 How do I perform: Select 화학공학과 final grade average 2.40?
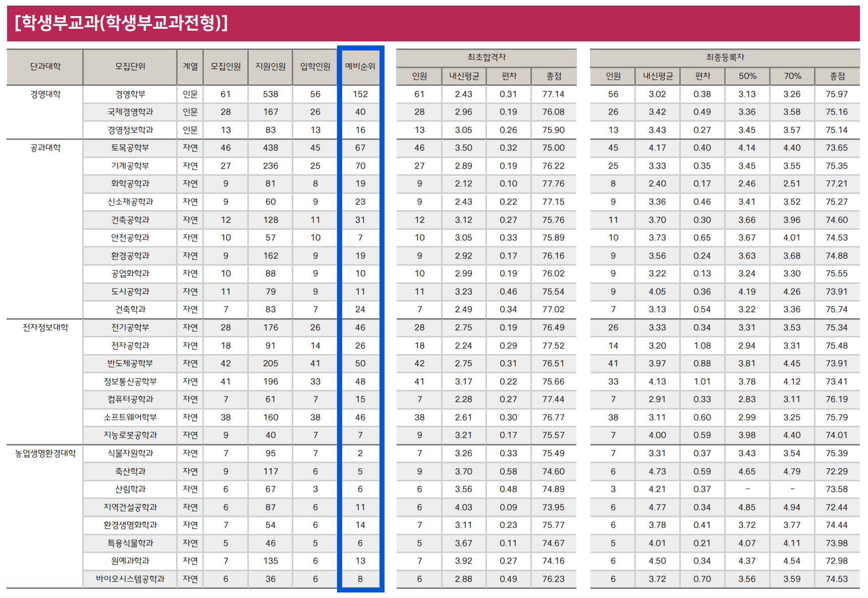658,184
